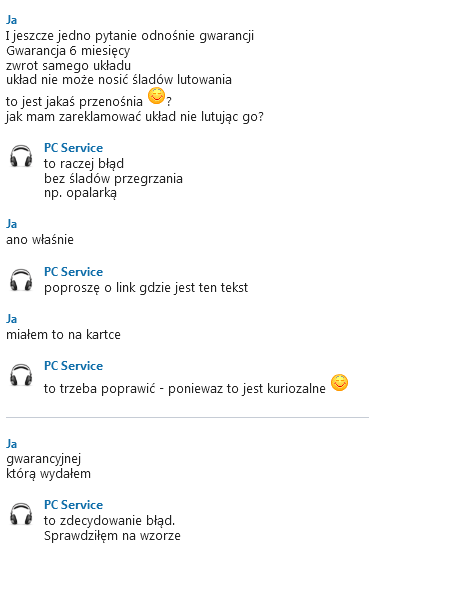459x594 pixels.
Task: Click the headphones avatar beside 'to raczej błąd'
Action: pyautogui.click(x=21, y=156)
